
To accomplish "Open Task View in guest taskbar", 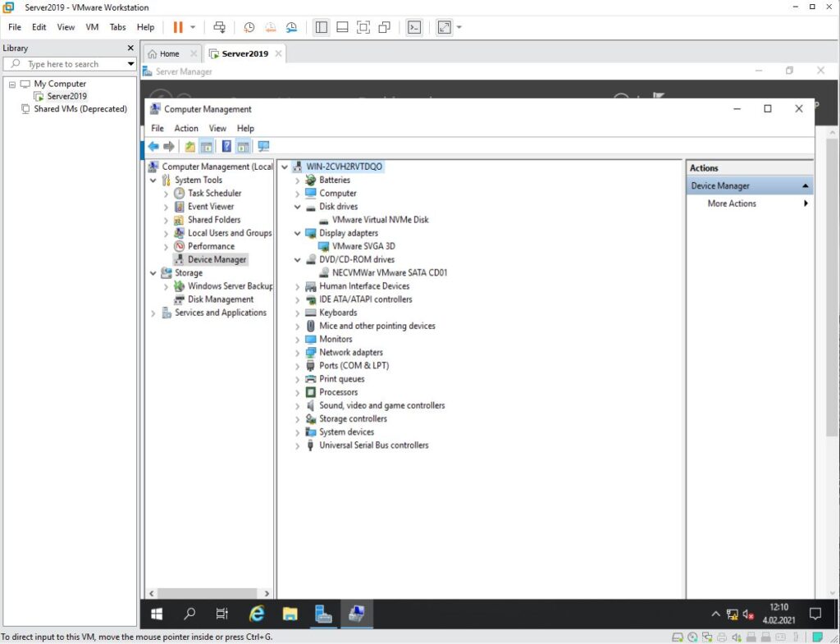I will click(x=222, y=614).
